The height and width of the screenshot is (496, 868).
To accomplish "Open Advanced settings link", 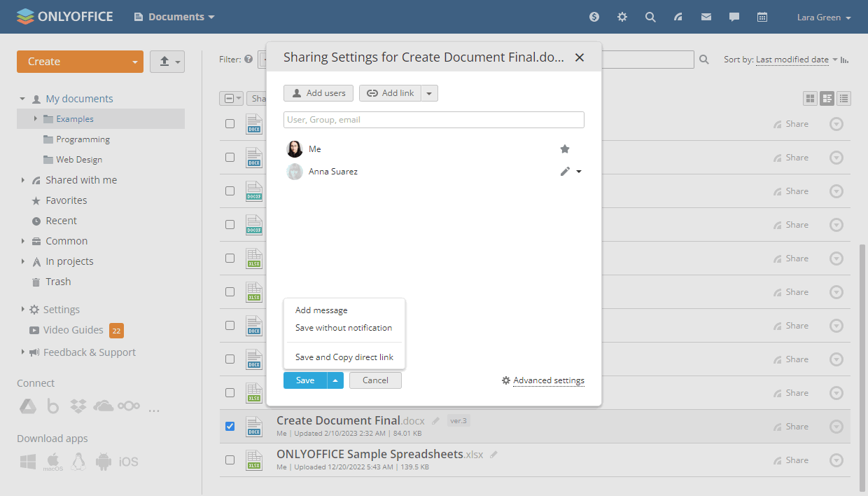I will [x=549, y=380].
